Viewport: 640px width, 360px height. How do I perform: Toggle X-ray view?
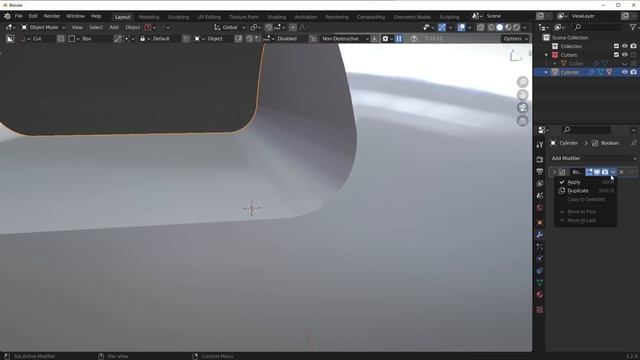[x=480, y=27]
